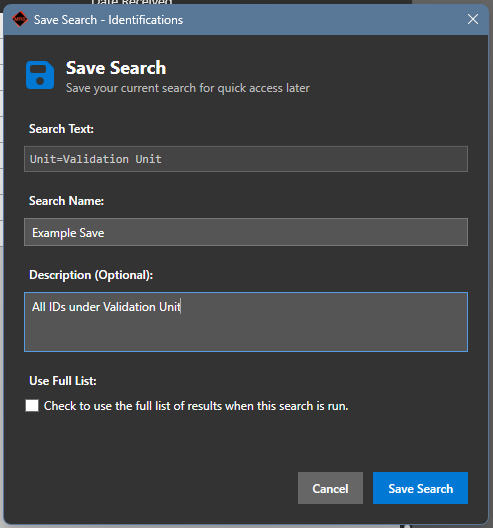Cancel saving the search
The height and width of the screenshot is (528, 493).
pyautogui.click(x=330, y=488)
